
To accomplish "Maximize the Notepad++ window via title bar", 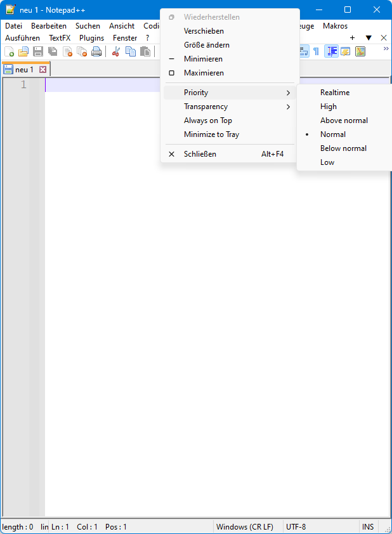I will [348, 10].
